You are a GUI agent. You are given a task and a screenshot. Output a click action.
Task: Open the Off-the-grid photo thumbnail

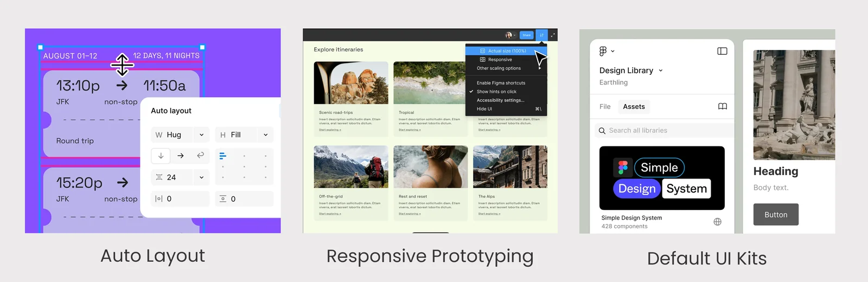pos(351,166)
